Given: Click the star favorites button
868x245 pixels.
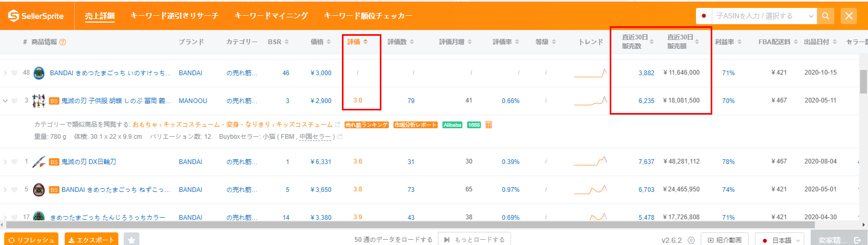Looking at the screenshot, I should [x=132, y=240].
